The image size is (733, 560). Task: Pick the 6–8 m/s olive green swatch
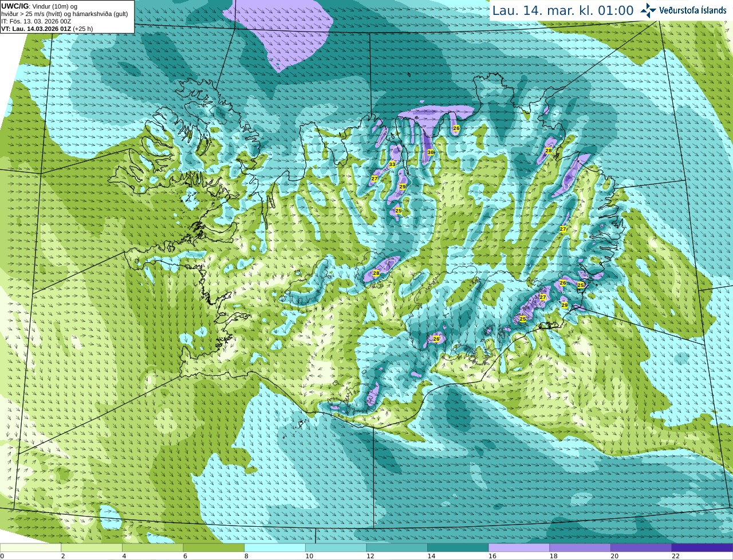(x=214, y=547)
